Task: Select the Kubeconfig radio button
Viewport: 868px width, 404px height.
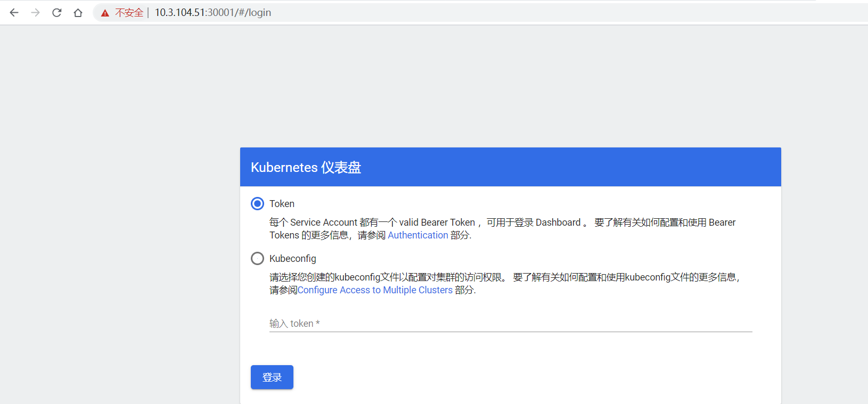Action: [x=257, y=258]
